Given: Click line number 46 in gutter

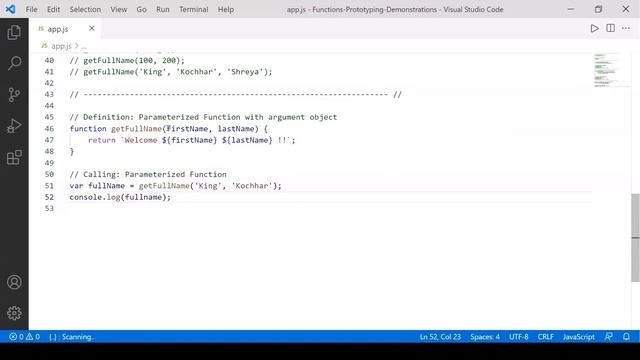Looking at the screenshot, I should coord(49,129).
